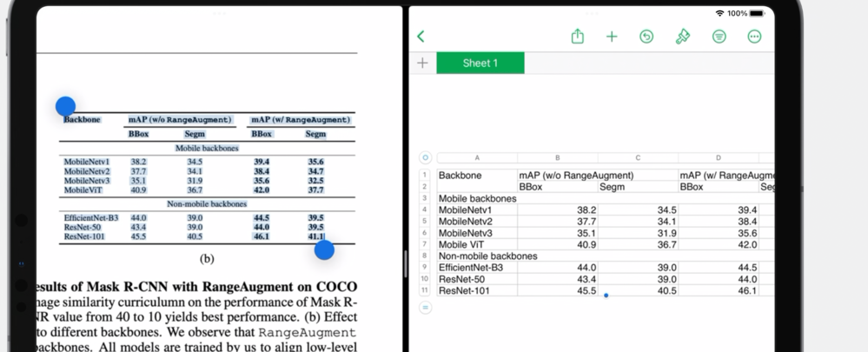Screen dimensions: 868x352
Task: Tap the MobileNetv2 spreadsheet cell
Action: (x=477, y=222)
